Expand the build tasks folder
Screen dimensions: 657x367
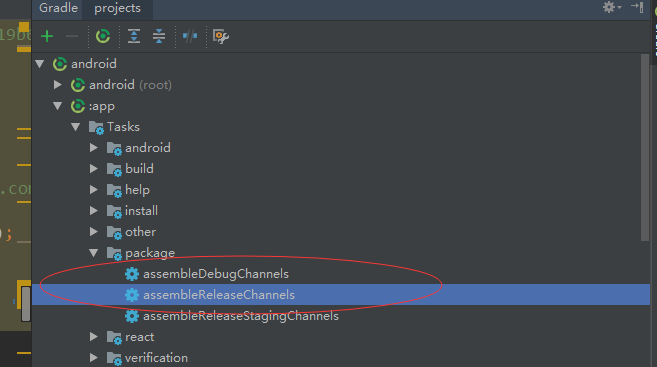coord(93,169)
